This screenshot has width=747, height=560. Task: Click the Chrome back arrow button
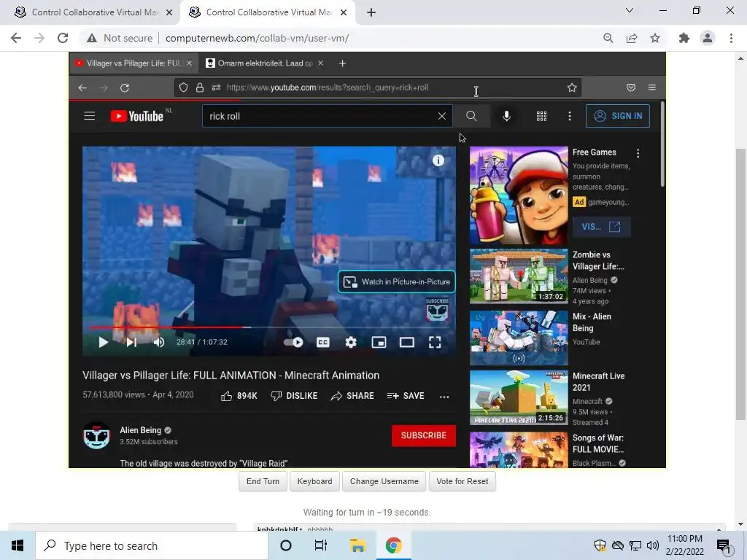tap(16, 38)
